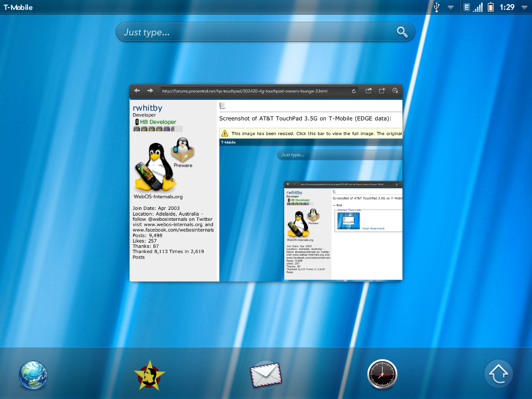532x399 pixels.
Task: Click the Developer title under rwhitby
Action: (144, 115)
